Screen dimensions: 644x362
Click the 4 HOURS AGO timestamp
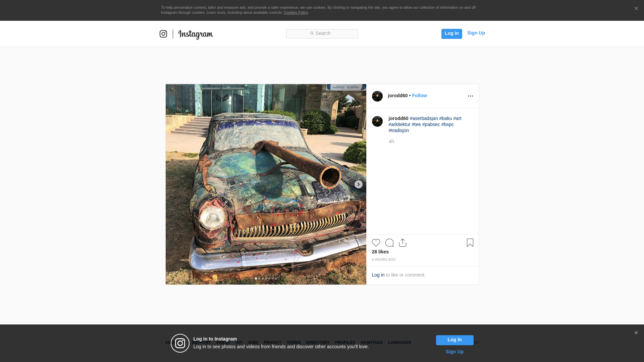(384, 260)
